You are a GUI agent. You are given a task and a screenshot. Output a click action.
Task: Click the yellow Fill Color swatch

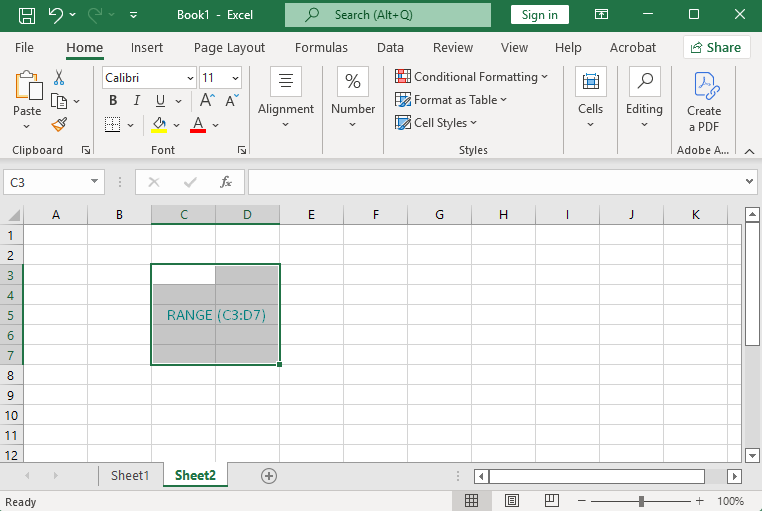click(159, 125)
